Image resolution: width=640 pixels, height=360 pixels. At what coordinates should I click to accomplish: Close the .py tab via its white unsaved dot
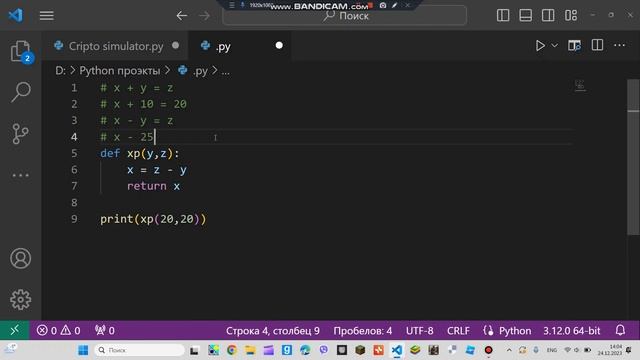point(279,45)
